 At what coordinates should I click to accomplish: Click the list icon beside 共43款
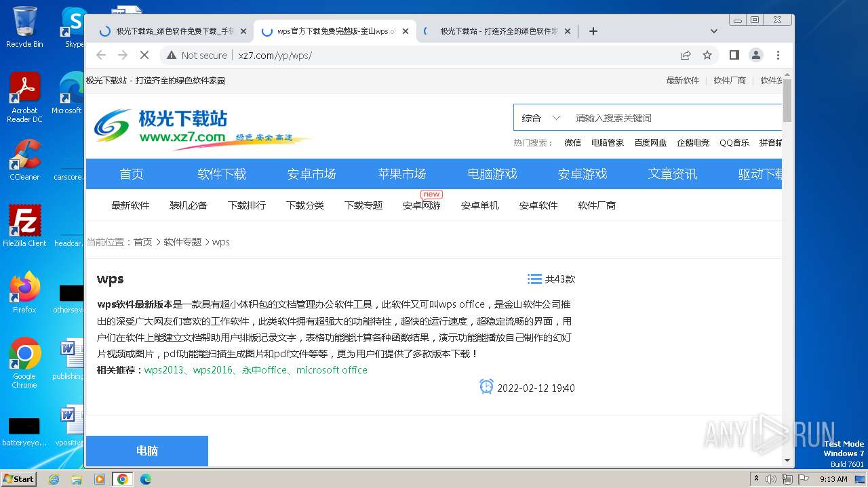pos(534,279)
